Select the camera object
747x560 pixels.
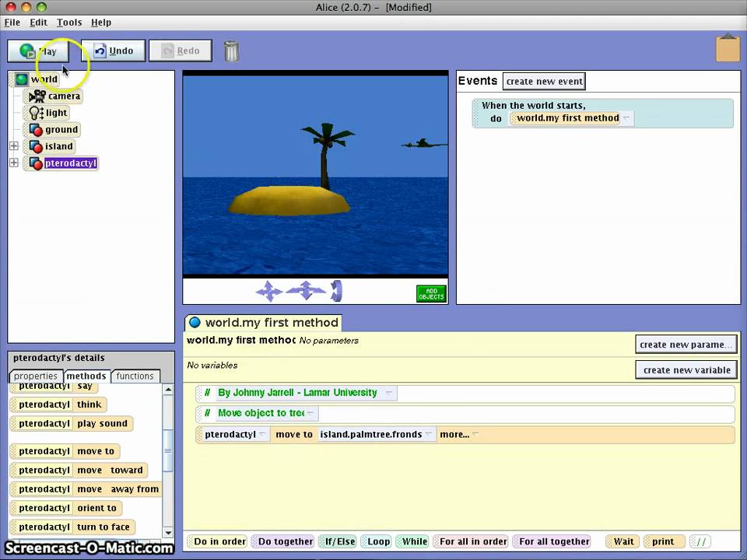54,96
